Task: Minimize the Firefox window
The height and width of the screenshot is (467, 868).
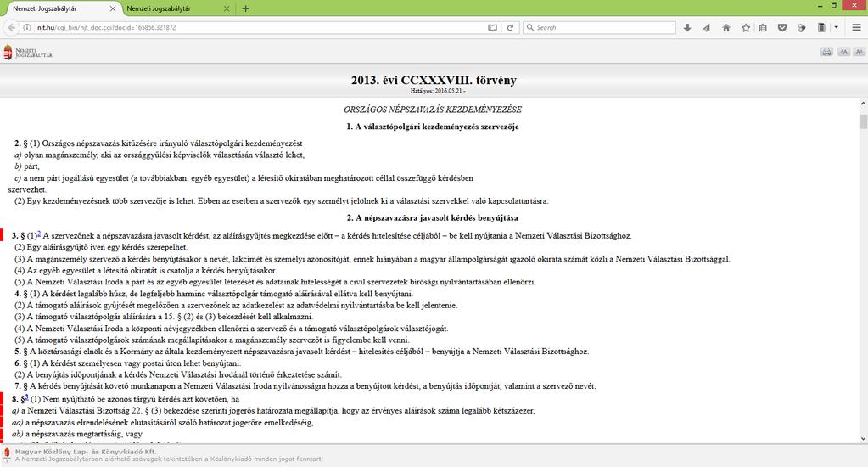Action: [x=820, y=6]
